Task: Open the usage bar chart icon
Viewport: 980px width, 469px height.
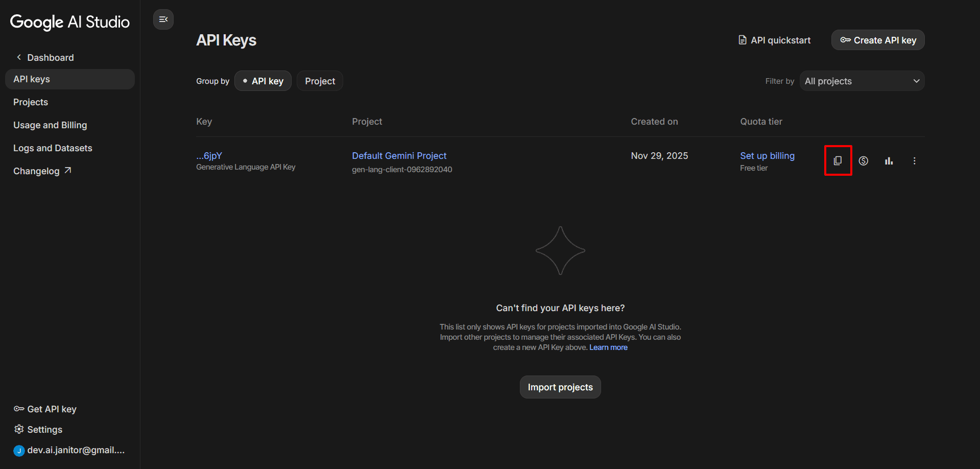Action: [889, 160]
